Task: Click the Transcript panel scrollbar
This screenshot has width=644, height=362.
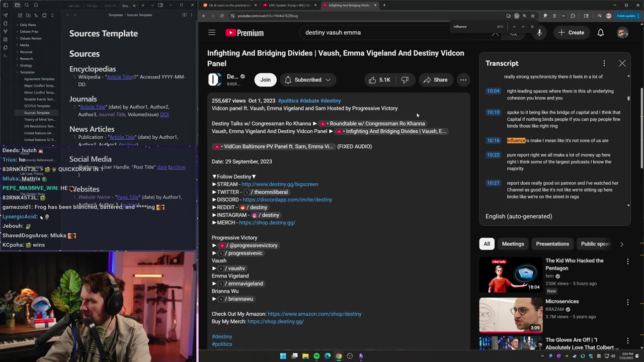Action: click(628, 98)
